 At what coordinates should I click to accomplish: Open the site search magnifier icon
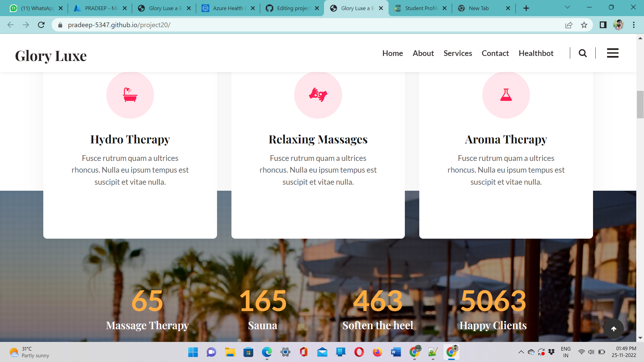click(x=583, y=53)
